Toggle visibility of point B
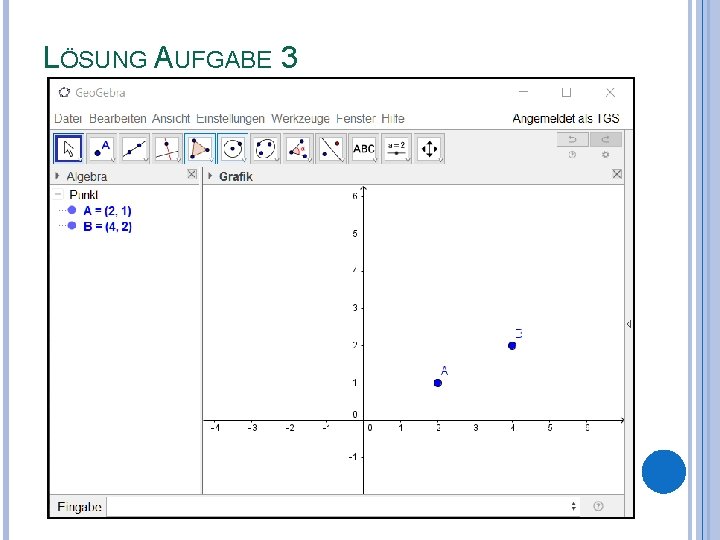The width and height of the screenshot is (720, 540). tap(72, 225)
